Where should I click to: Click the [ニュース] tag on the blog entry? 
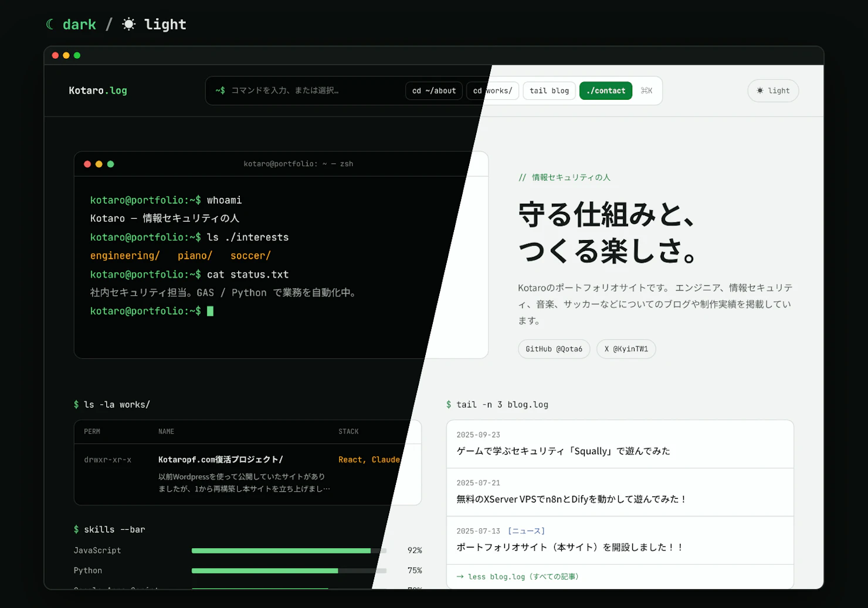pyautogui.click(x=527, y=531)
